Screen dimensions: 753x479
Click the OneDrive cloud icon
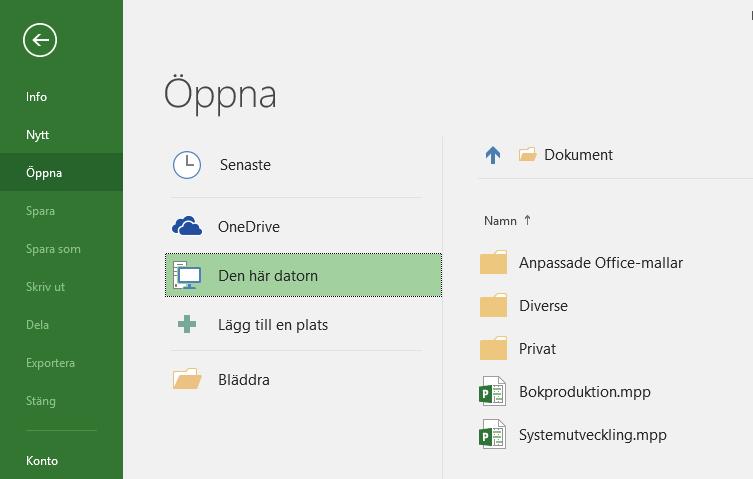pyautogui.click(x=187, y=226)
